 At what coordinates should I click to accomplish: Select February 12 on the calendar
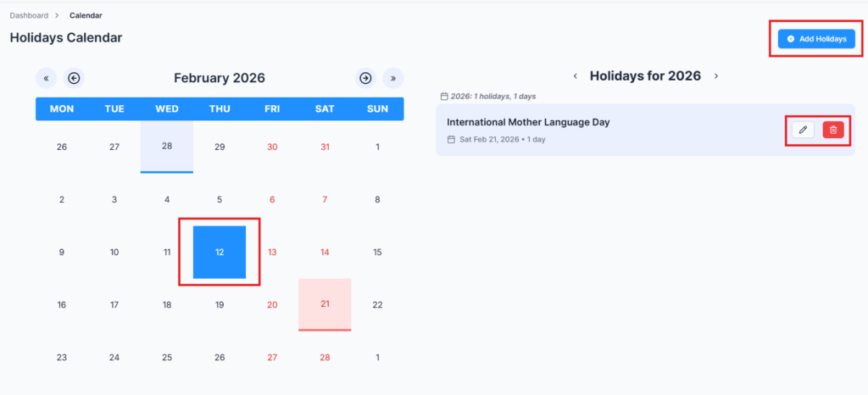point(220,252)
